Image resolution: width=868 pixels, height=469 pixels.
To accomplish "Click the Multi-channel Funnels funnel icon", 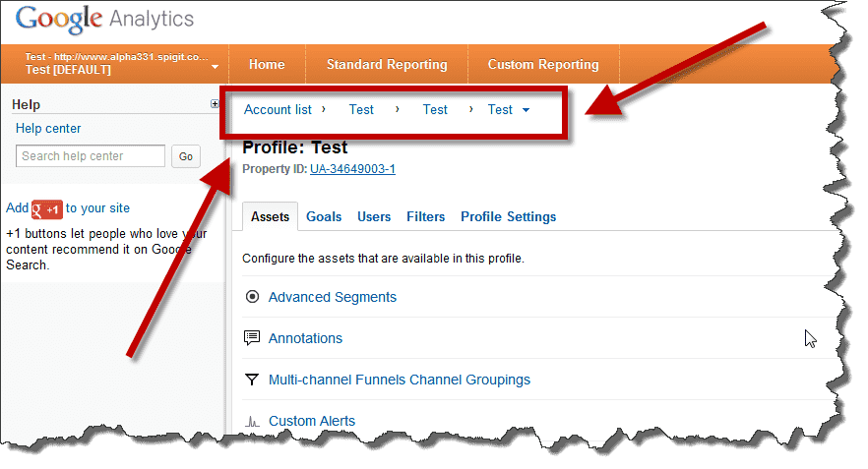I will [x=252, y=380].
